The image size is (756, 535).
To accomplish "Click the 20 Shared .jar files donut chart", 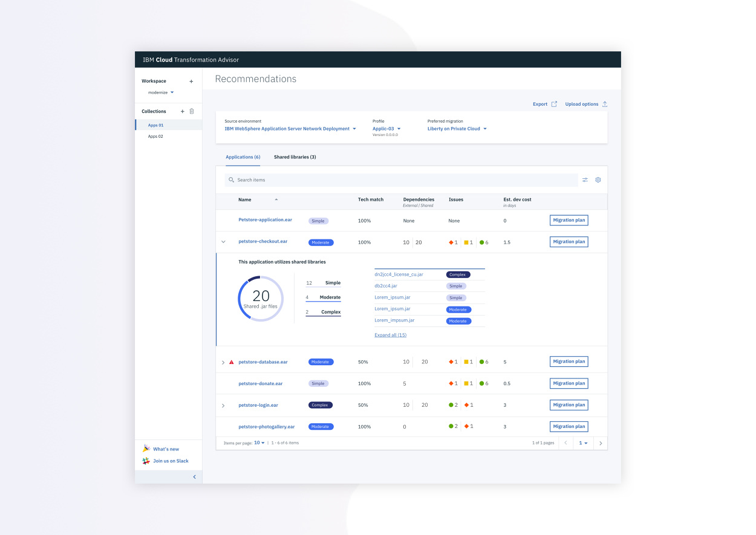I will [x=261, y=299].
